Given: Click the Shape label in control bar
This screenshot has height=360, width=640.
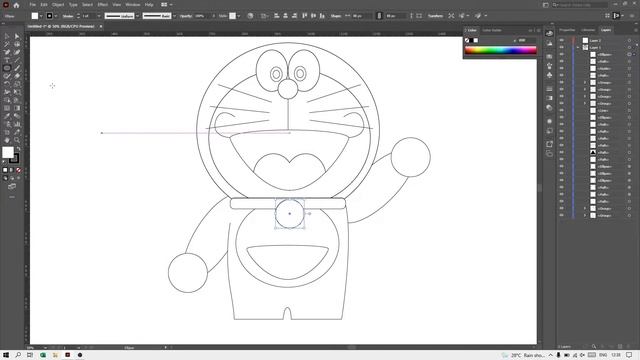Looking at the screenshot, I should click(x=336, y=16).
